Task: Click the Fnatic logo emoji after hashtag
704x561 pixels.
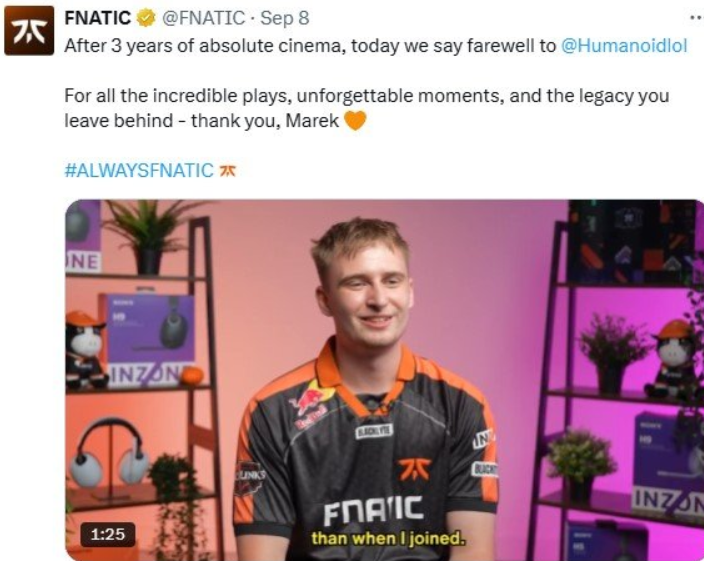Action: click(227, 171)
